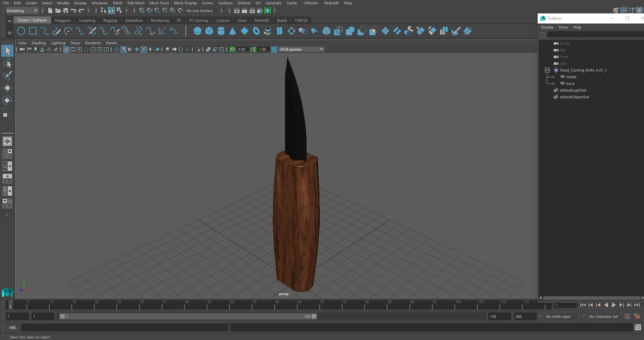The image size is (644, 340).
Task: Click the time range slider bar
Action: tap(188, 317)
